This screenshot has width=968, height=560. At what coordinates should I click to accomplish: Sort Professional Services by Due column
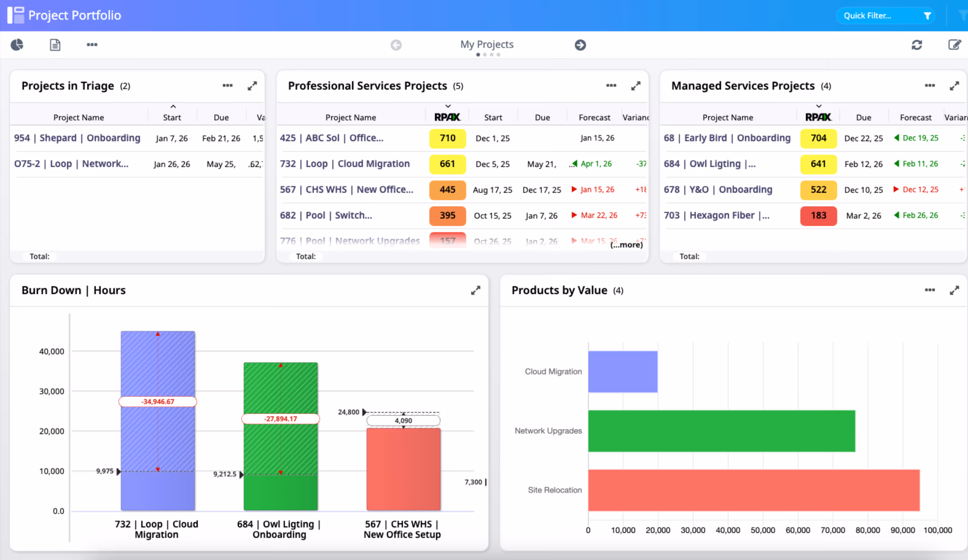[542, 118]
